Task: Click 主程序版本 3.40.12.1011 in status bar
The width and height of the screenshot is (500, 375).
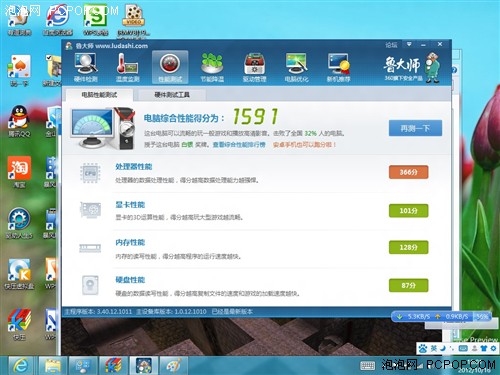Action: (98, 312)
